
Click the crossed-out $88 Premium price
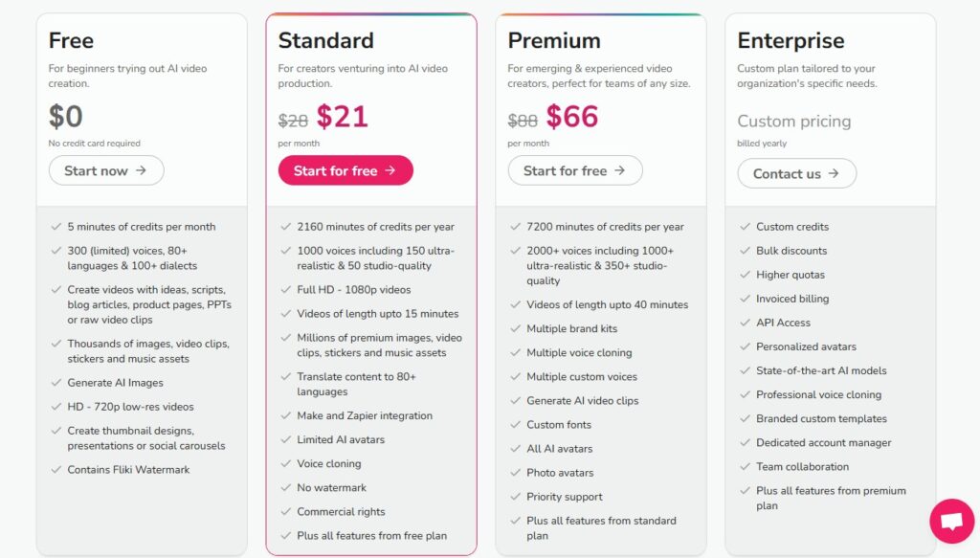tap(523, 121)
